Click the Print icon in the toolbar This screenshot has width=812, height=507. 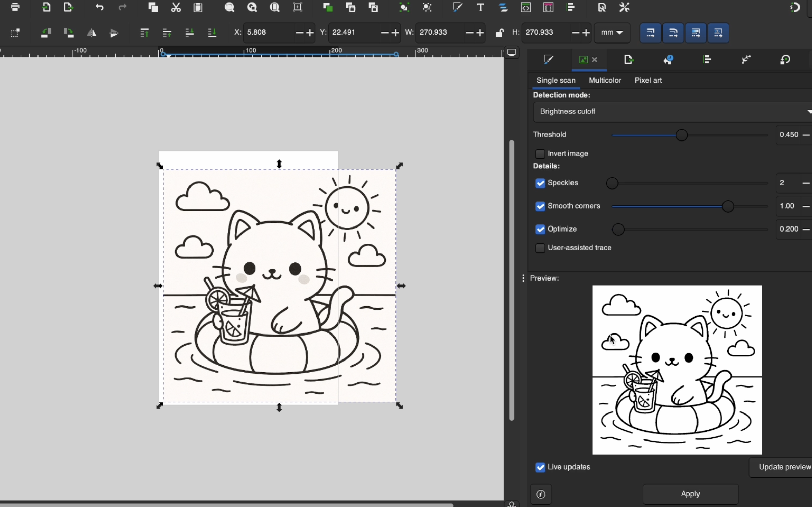pyautogui.click(x=15, y=7)
